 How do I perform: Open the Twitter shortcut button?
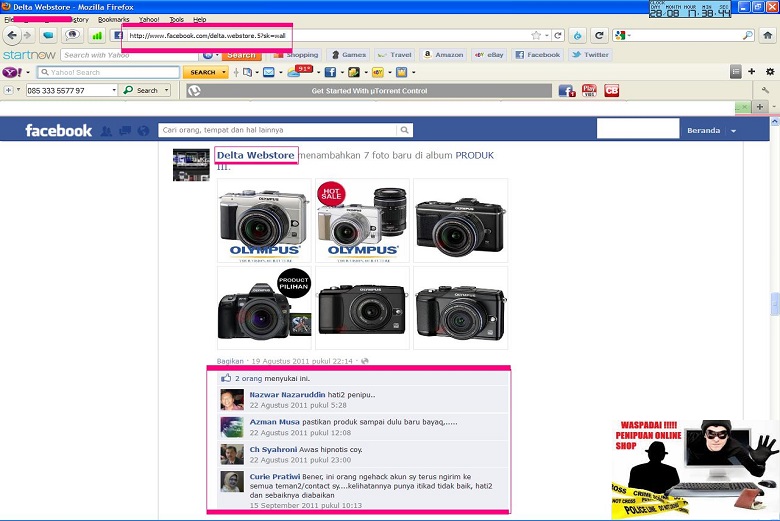tap(590, 55)
